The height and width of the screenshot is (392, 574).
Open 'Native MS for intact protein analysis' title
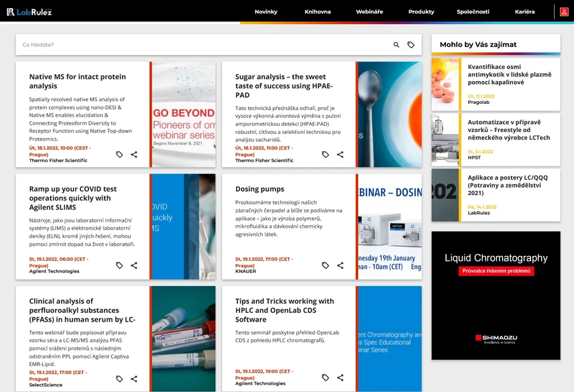click(x=78, y=81)
